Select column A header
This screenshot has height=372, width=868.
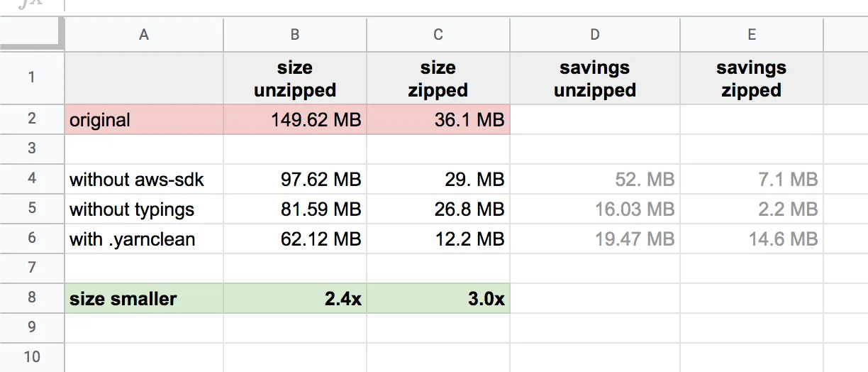[144, 34]
